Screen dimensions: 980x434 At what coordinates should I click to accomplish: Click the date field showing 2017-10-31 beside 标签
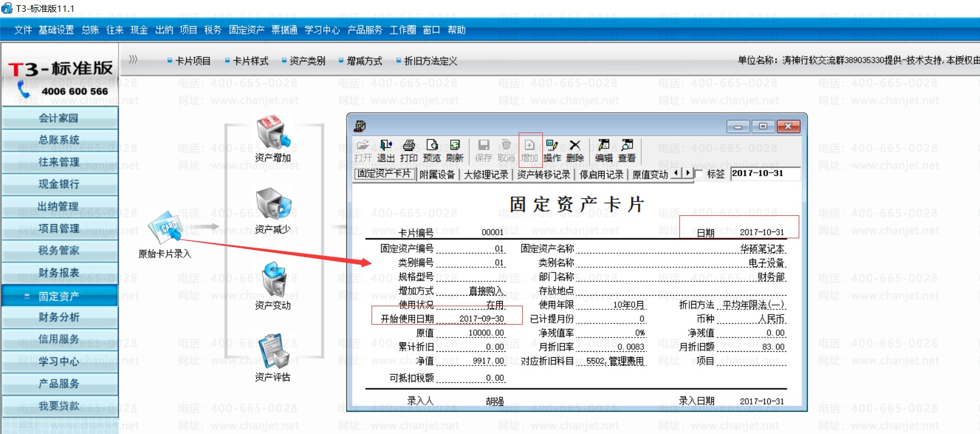coord(766,173)
